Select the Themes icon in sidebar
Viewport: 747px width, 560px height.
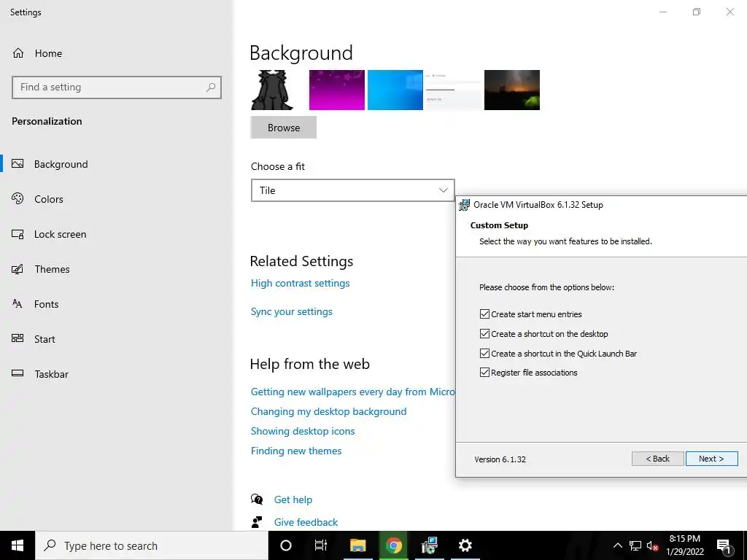pos(18,269)
